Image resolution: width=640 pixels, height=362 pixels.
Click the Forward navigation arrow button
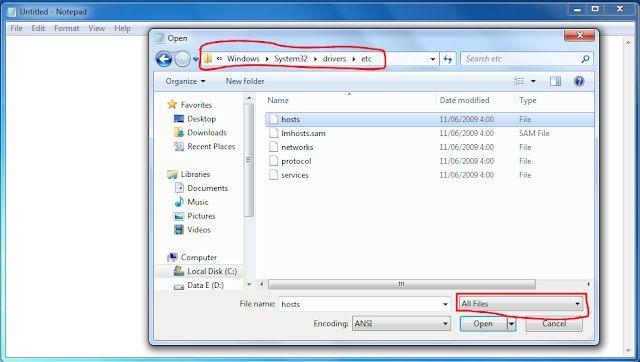click(x=182, y=59)
